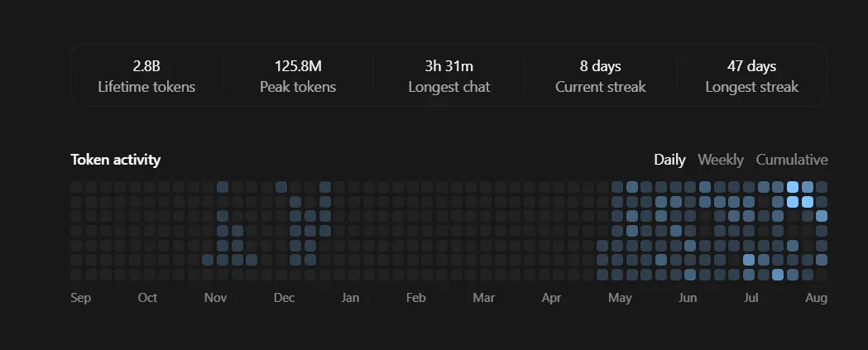This screenshot has height=350, width=868.
Task: Click the Longest chat 3h 31m stat
Action: pos(449,76)
